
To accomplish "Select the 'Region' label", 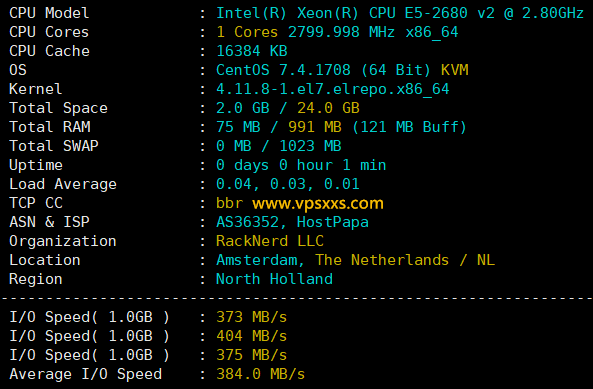I will click(36, 280).
